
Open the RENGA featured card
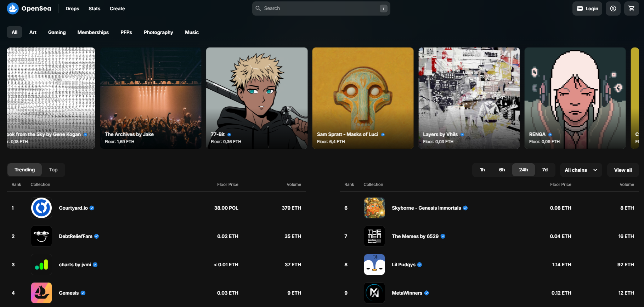point(575,98)
